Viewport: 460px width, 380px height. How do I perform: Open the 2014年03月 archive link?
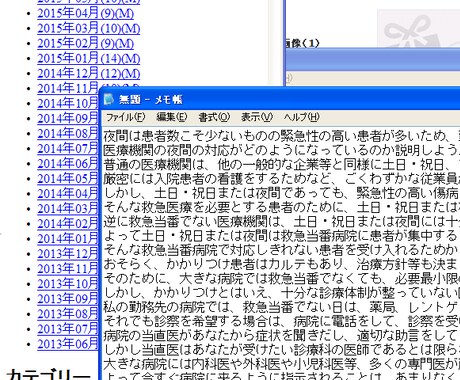[68, 209]
